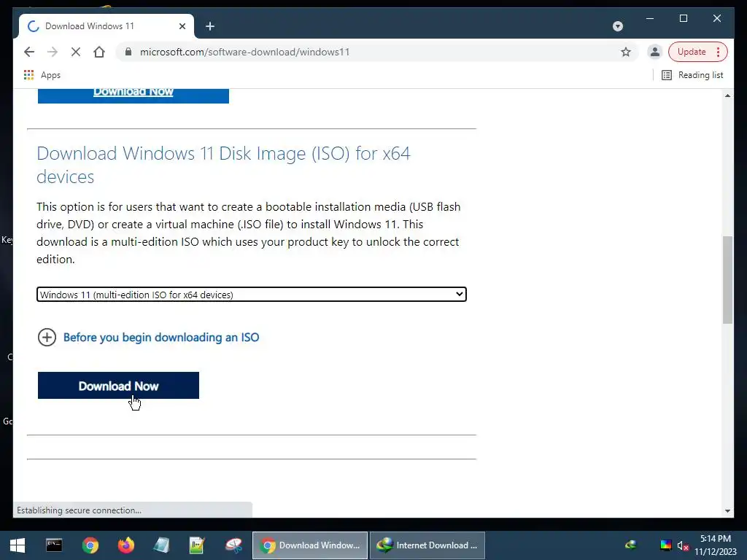Click the Before you begin downloading link text
This screenshot has width=747, height=560.
pos(161,337)
